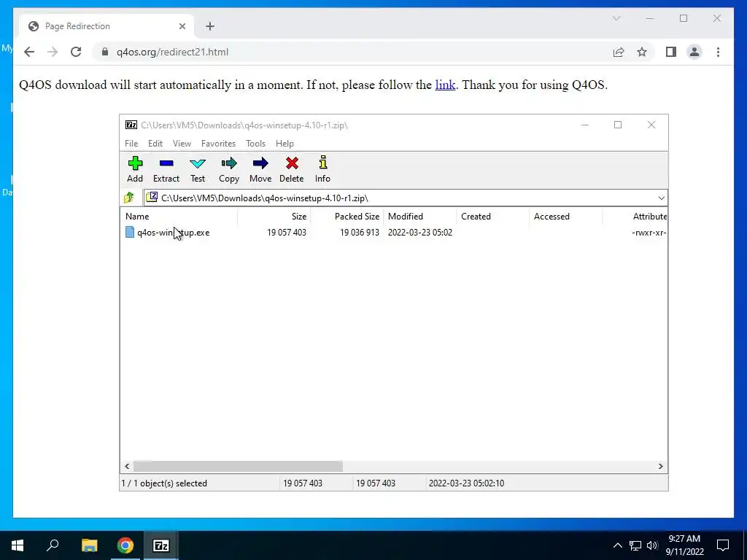Sort the file list by Name column

[179, 216]
